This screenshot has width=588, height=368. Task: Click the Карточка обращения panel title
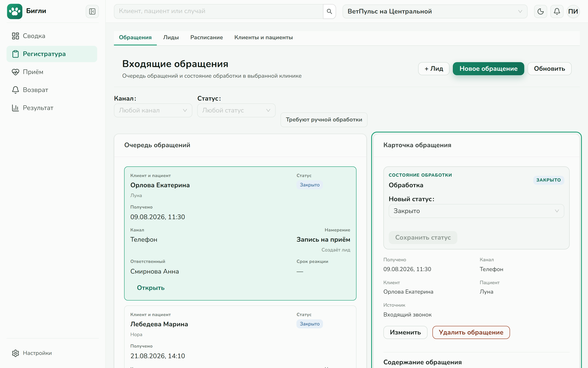(417, 145)
